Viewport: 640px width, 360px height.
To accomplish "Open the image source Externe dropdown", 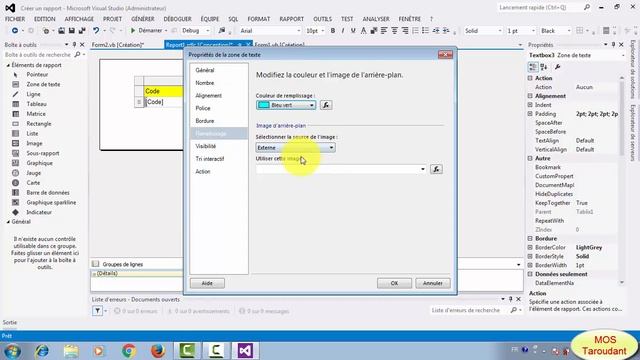I will pos(296,147).
